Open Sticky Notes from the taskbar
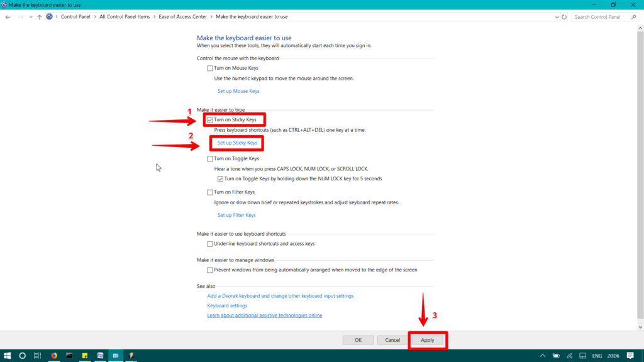 coord(85,356)
